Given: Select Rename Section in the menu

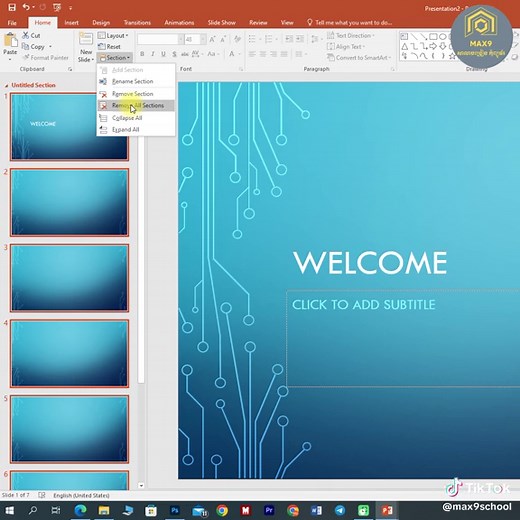Looking at the screenshot, I should pos(136,81).
